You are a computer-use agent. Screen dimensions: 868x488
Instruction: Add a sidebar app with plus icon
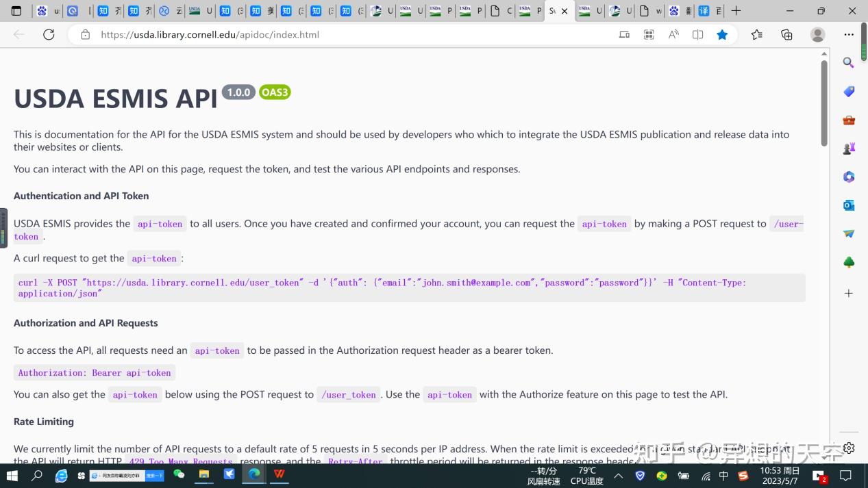(x=849, y=293)
